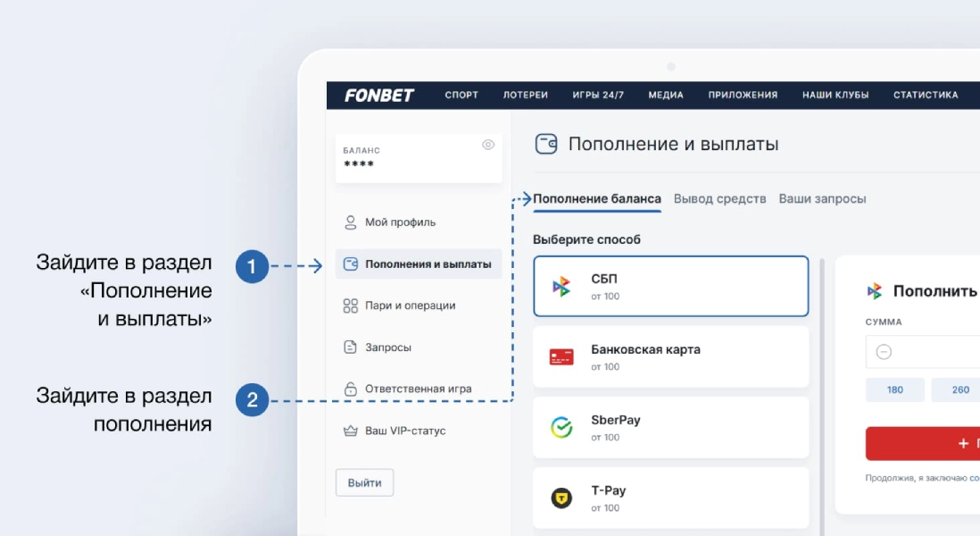Click the СБП logo in payment list
980x536 pixels.
(x=561, y=287)
